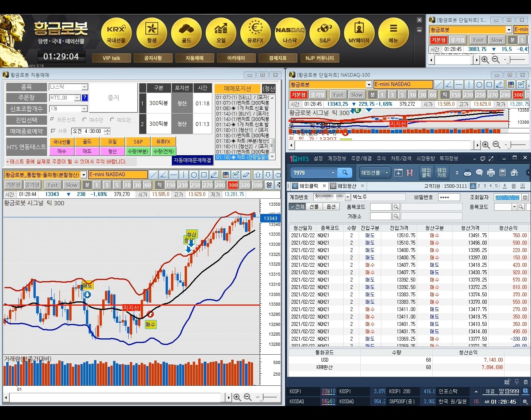Click the gear icon near HTS clock
Screen dimensions: 531x420
coord(525,402)
